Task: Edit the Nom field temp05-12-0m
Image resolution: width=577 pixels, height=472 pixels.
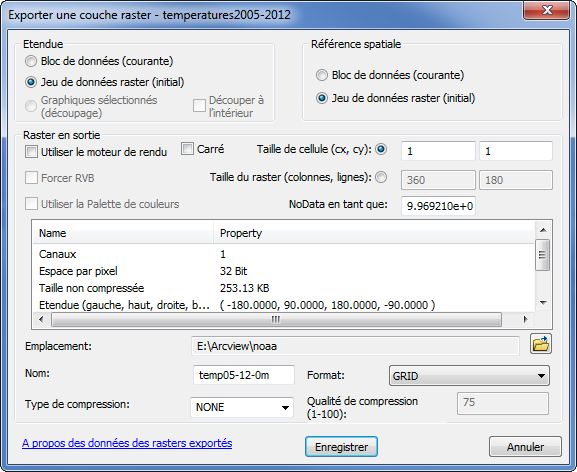Action: pyautogui.click(x=244, y=375)
